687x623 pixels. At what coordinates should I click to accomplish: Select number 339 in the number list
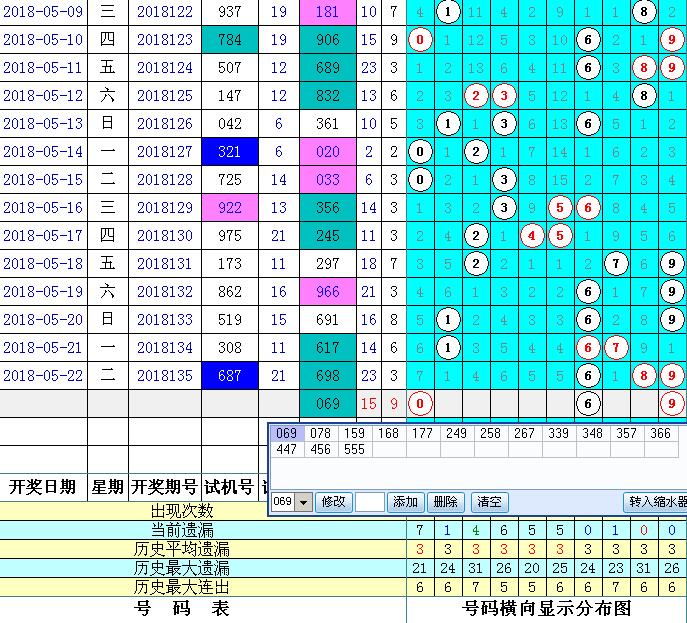[x=559, y=433]
